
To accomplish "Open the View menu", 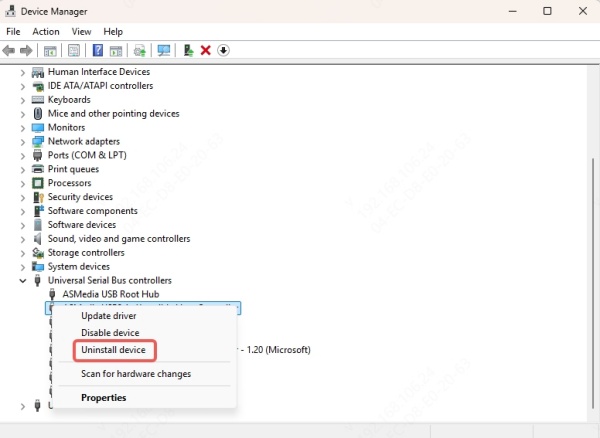I will pyautogui.click(x=82, y=32).
